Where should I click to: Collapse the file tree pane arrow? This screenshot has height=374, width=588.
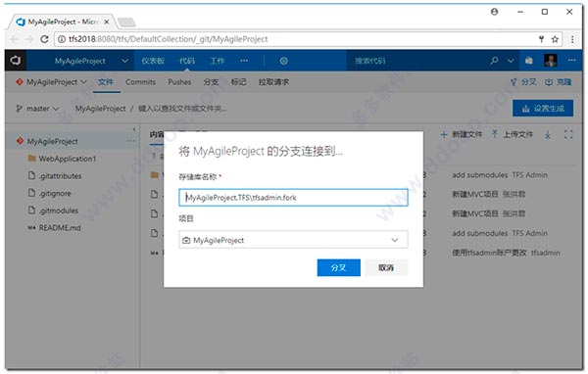(134, 129)
